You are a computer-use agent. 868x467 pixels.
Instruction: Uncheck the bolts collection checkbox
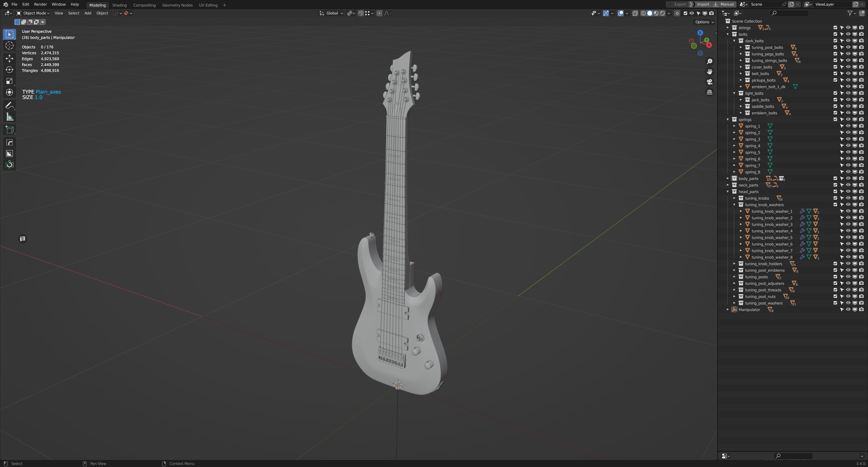tap(835, 34)
